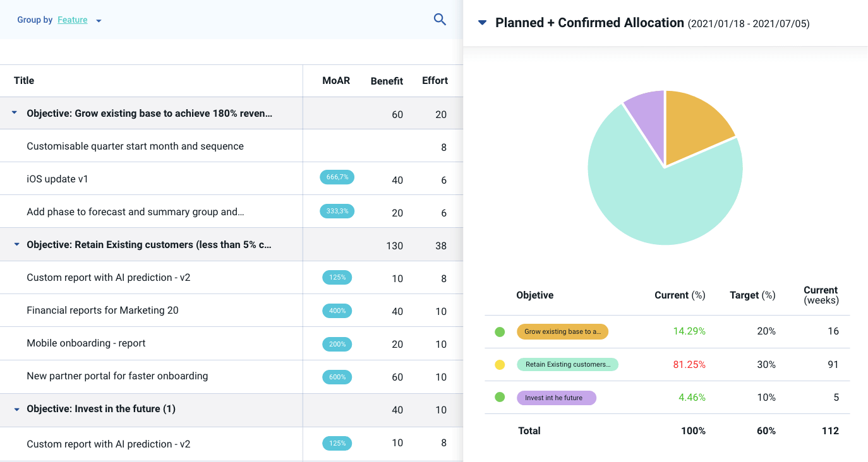The height and width of the screenshot is (462, 868).
Task: Collapse the Invest in the future objective
Action: click(x=17, y=409)
